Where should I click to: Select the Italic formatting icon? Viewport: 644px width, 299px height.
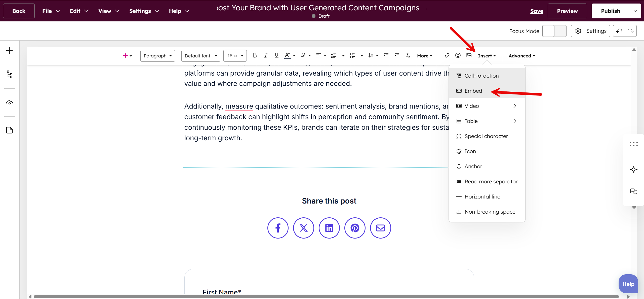pos(266,55)
